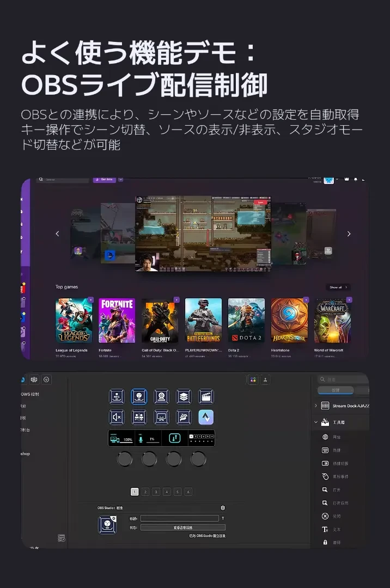
Task: Select the hand with sparkles key icon
Action: pos(184,417)
